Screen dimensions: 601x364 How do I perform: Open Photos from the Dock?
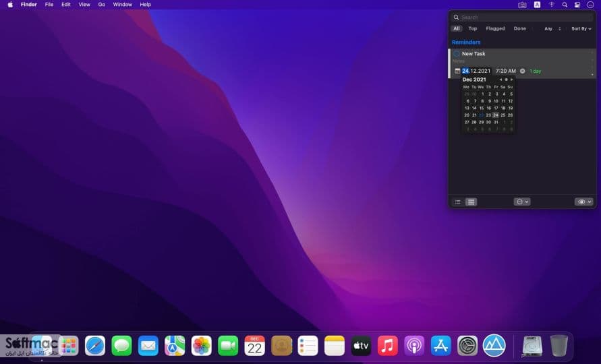(201, 346)
